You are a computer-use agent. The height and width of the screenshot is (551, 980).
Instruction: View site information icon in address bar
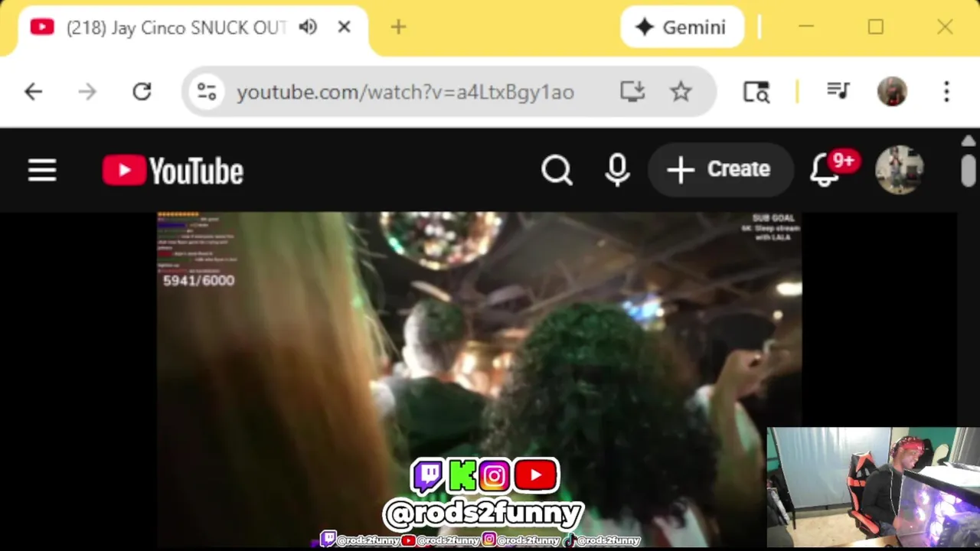coord(207,92)
